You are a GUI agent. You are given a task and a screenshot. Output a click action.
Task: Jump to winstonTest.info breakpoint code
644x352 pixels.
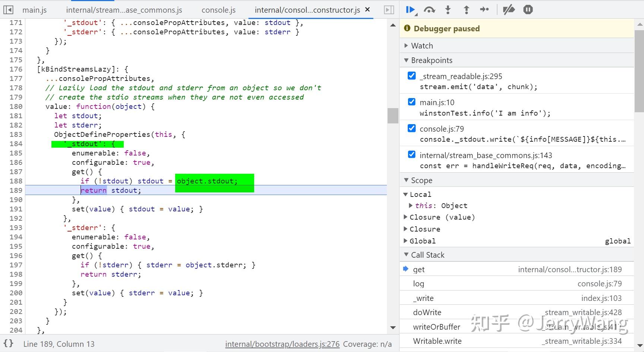(485, 113)
